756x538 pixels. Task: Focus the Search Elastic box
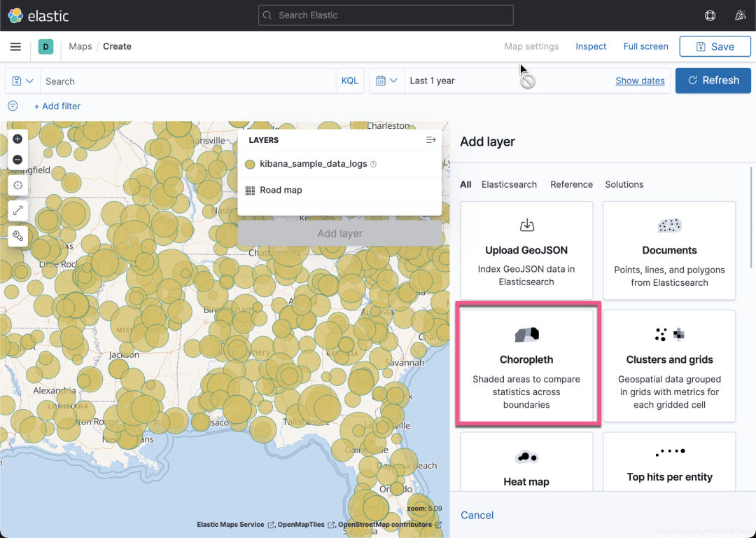pyautogui.click(x=386, y=15)
